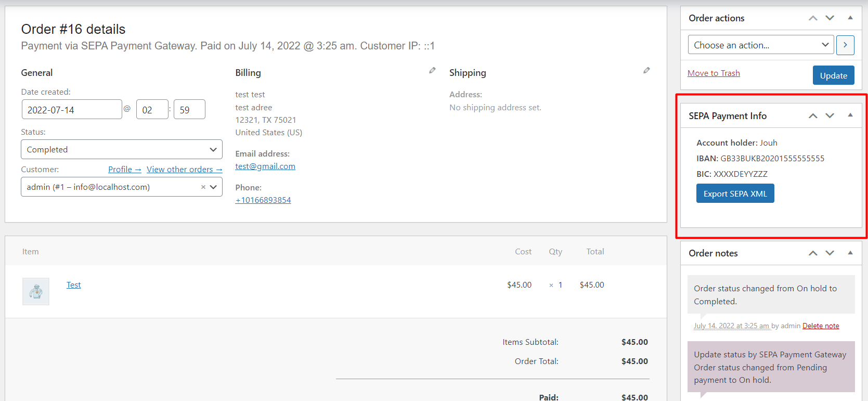Open the Status dropdown showing Completed
Viewport: 868px width, 401px height.
(x=121, y=150)
